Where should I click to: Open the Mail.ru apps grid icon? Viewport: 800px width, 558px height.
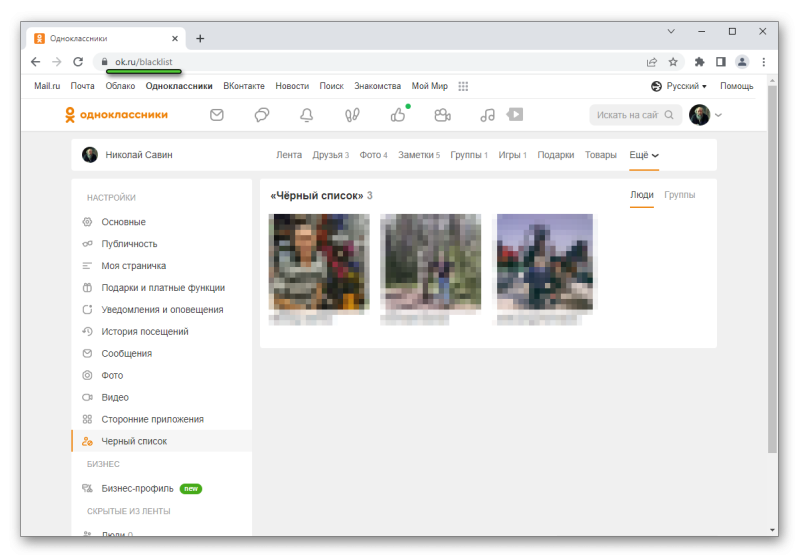(463, 86)
